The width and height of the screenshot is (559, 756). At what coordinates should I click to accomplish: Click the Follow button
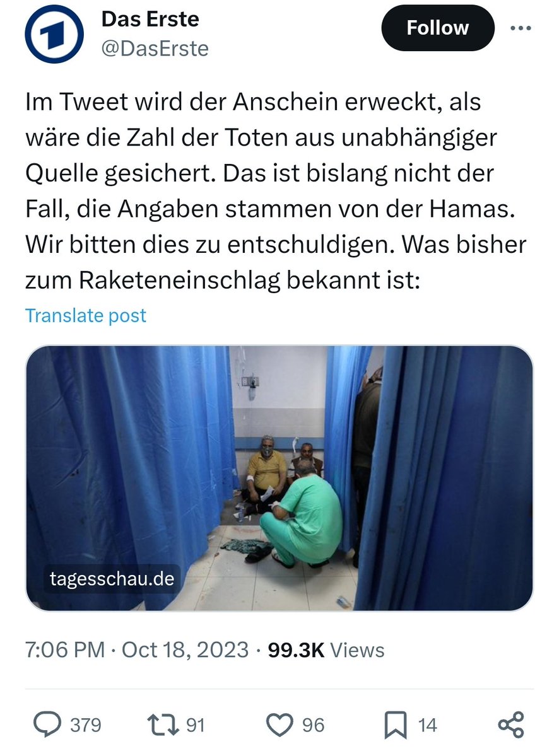click(437, 28)
